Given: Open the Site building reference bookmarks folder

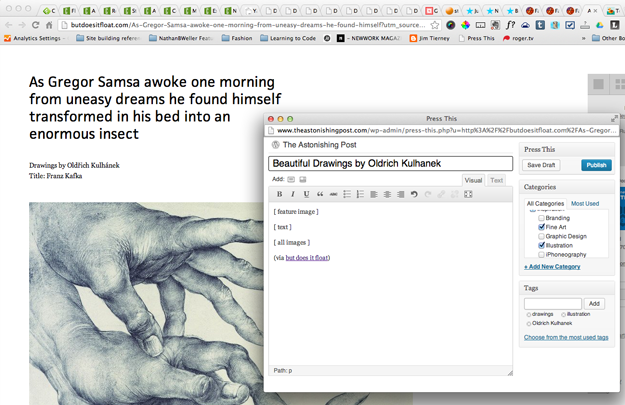Looking at the screenshot, I should coord(108,38).
